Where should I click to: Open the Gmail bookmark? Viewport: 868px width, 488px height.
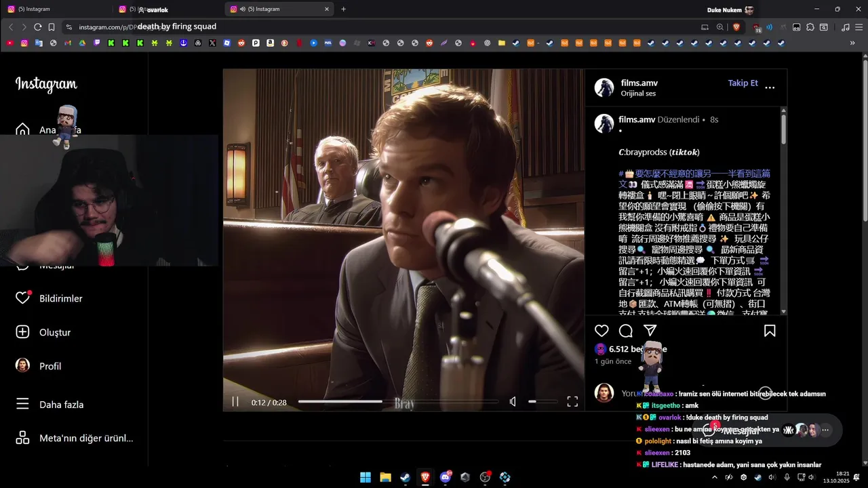tap(68, 43)
